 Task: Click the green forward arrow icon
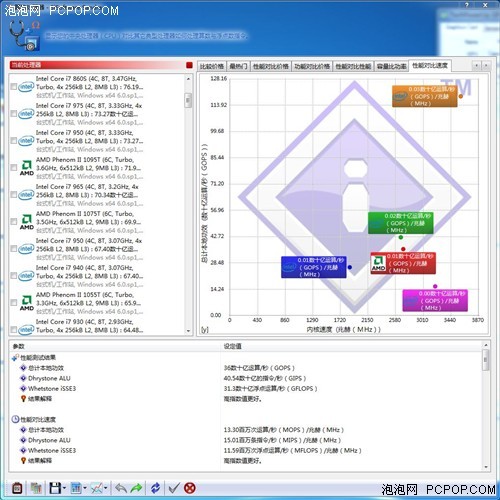(x=136, y=488)
